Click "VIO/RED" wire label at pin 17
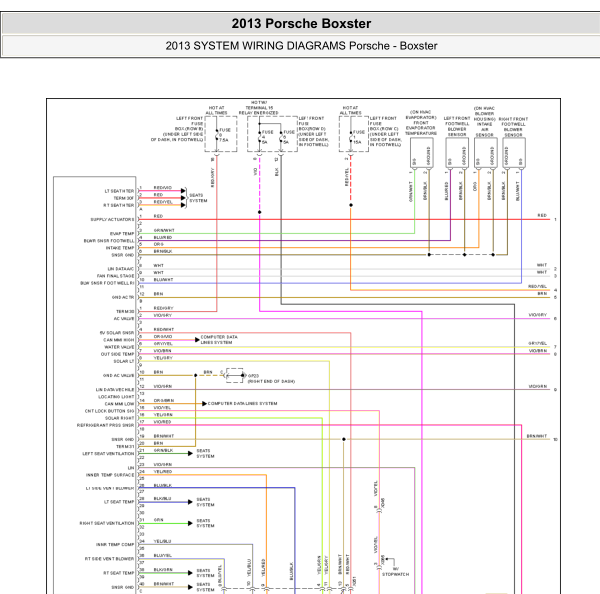The width and height of the screenshot is (600, 594). [x=163, y=422]
